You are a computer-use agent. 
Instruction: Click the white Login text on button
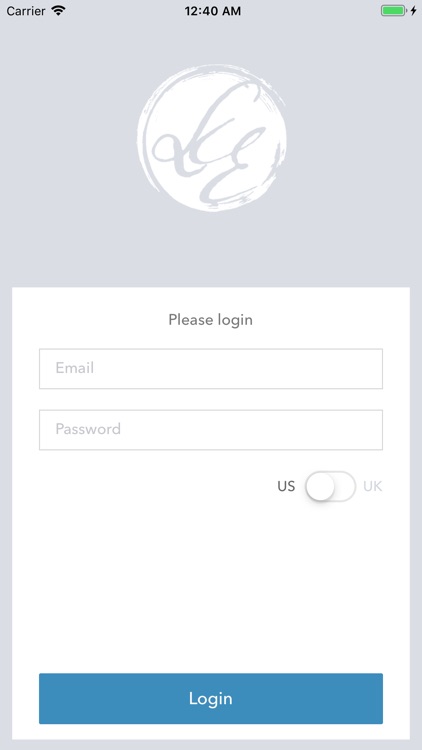211,699
